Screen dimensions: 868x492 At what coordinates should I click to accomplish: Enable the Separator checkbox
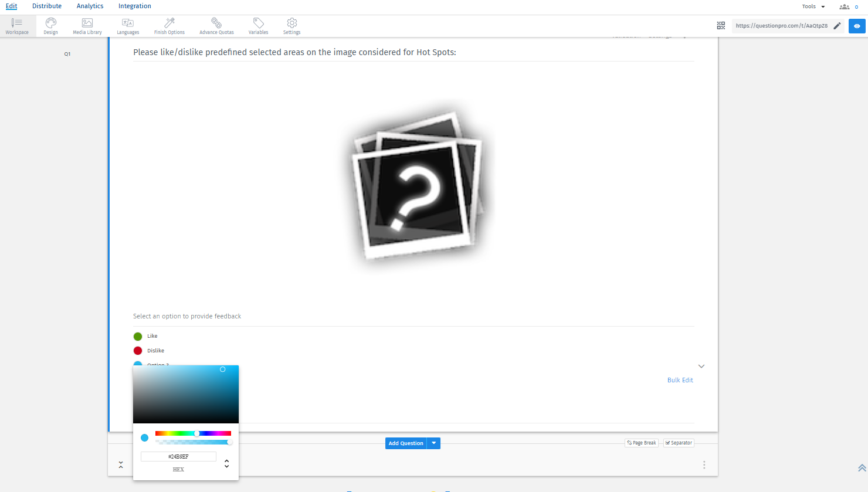coord(679,443)
